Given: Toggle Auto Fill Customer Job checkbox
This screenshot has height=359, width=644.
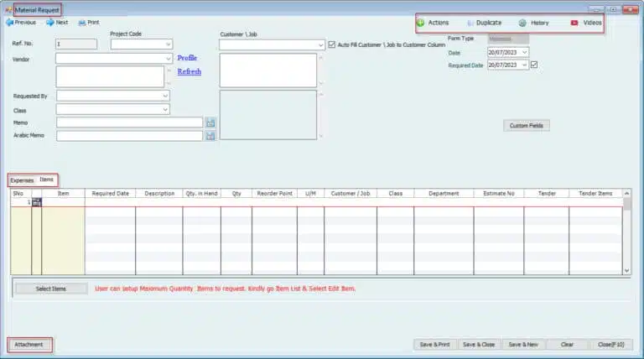Looking at the screenshot, I should pyautogui.click(x=332, y=44).
